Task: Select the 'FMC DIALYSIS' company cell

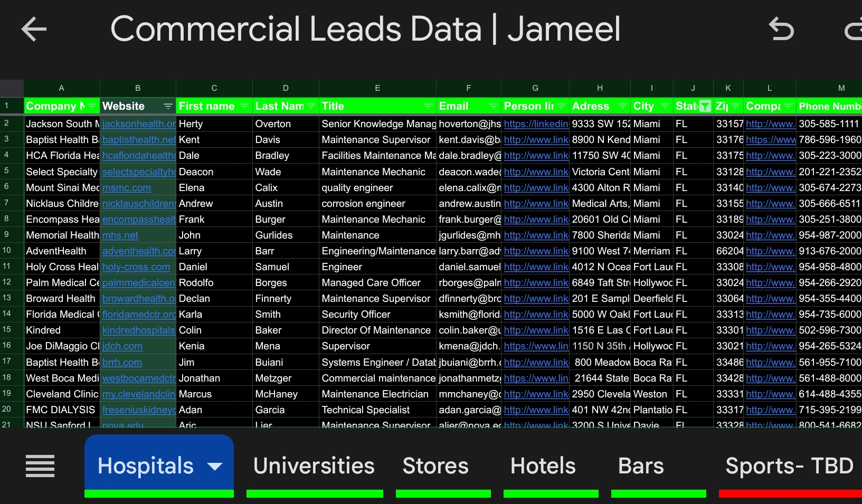Action: (x=62, y=410)
